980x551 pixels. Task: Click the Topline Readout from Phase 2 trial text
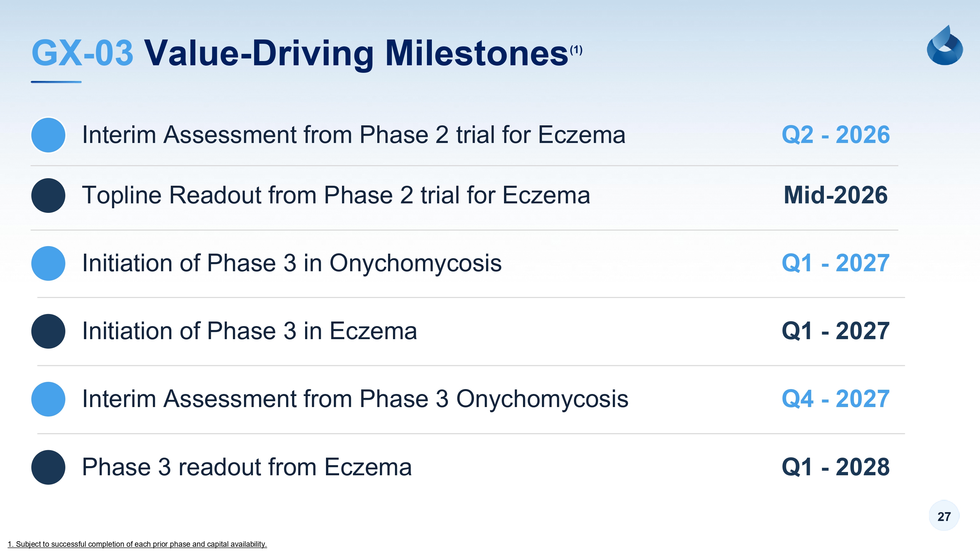(336, 195)
